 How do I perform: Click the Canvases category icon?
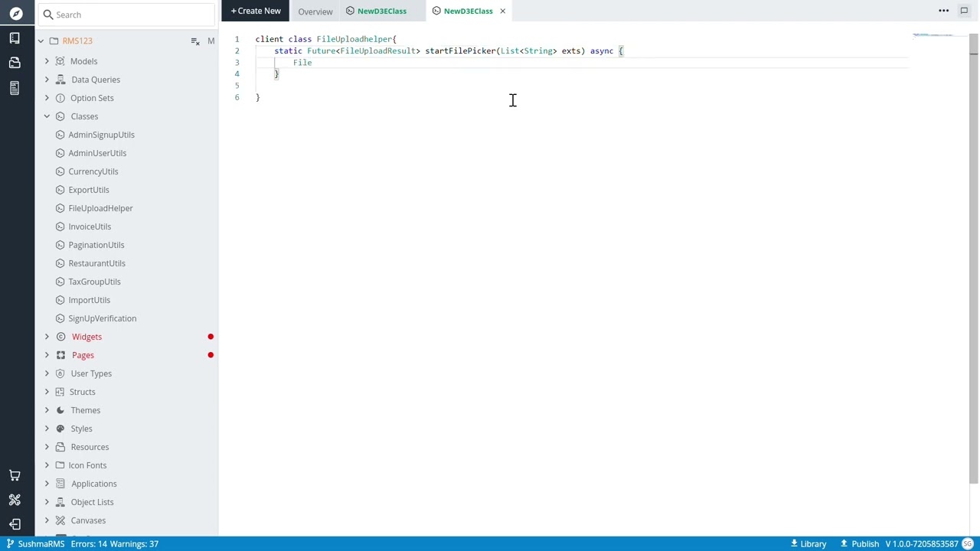click(60, 520)
